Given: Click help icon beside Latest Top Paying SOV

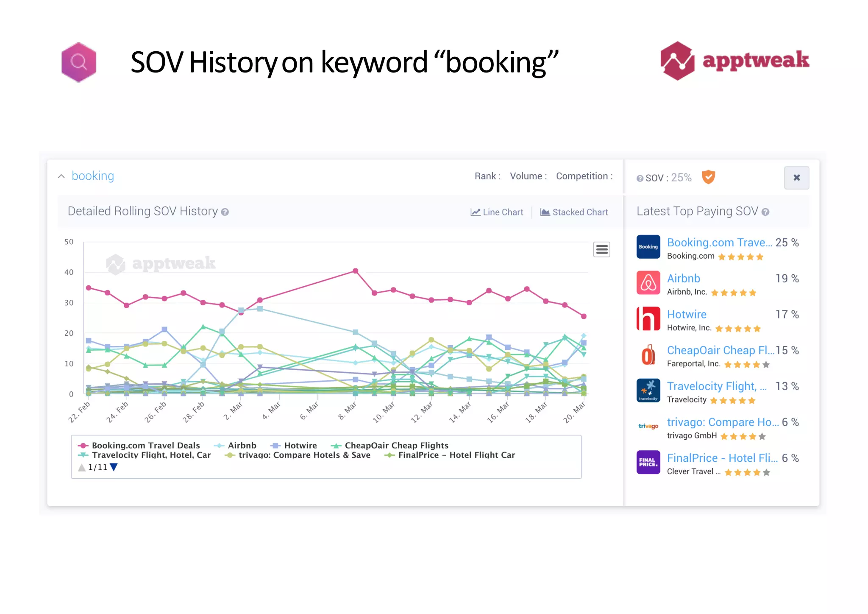Looking at the screenshot, I should point(765,212).
